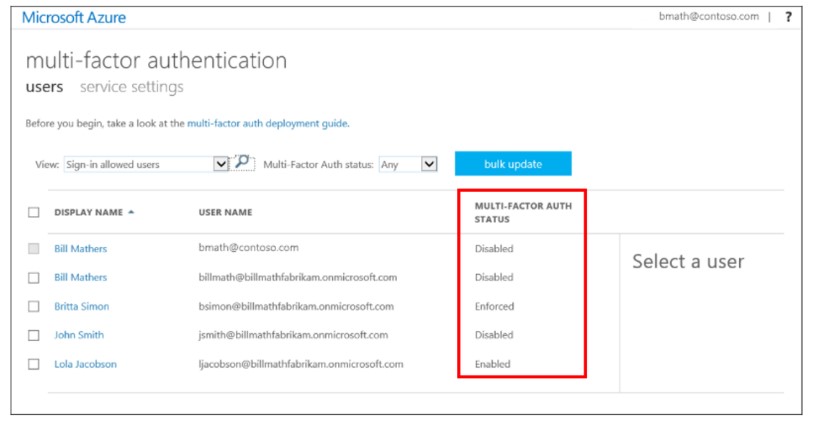The width and height of the screenshot is (816, 428).
Task: Open Bill Mathers link for bmath@contoso.com
Action: click(81, 248)
